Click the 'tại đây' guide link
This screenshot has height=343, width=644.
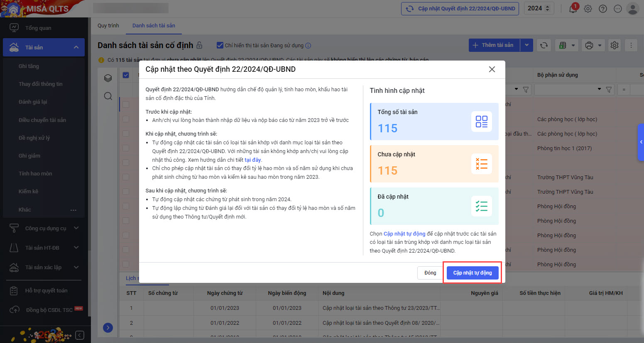click(252, 160)
